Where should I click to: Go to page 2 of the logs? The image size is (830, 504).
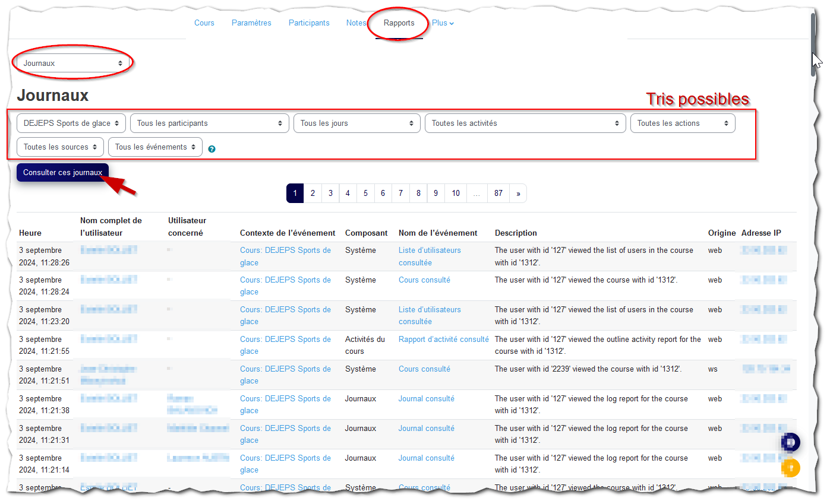pyautogui.click(x=313, y=194)
